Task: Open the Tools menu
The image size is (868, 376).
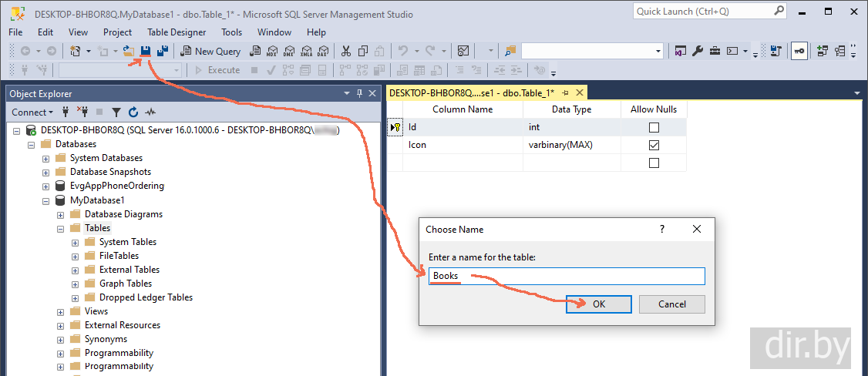Action: (x=231, y=32)
